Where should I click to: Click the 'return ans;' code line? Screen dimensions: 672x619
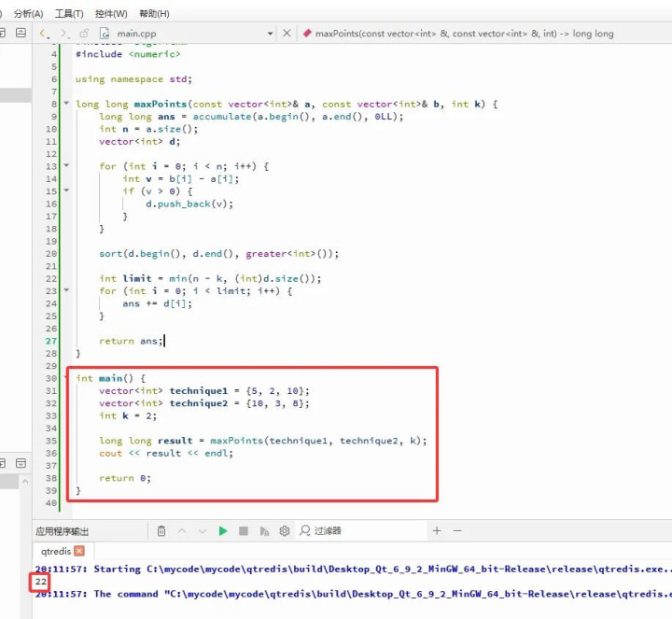131,341
